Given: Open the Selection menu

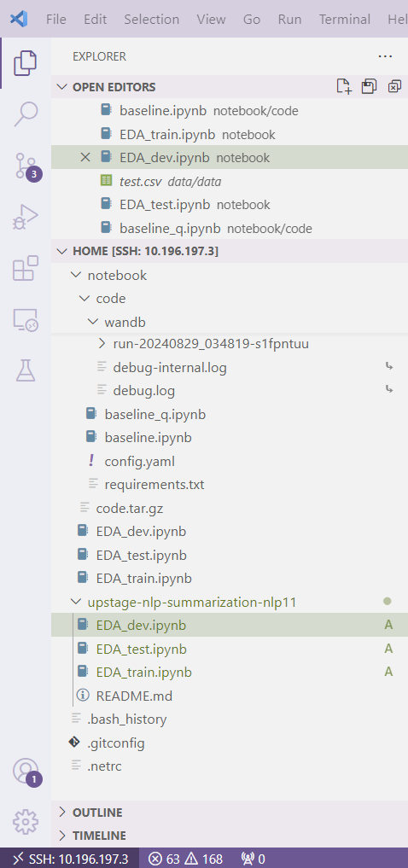Looking at the screenshot, I should pos(152,20).
